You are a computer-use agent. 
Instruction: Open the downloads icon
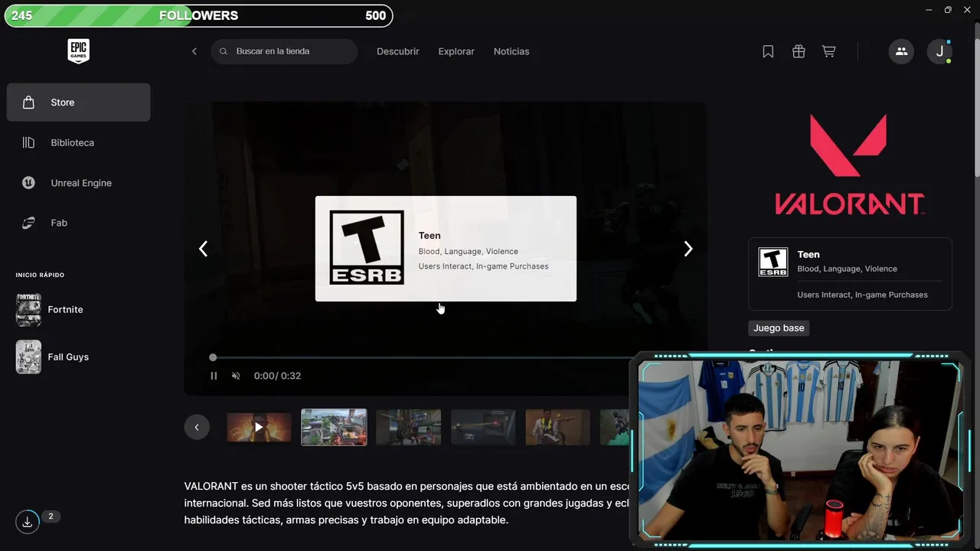pos(28,522)
